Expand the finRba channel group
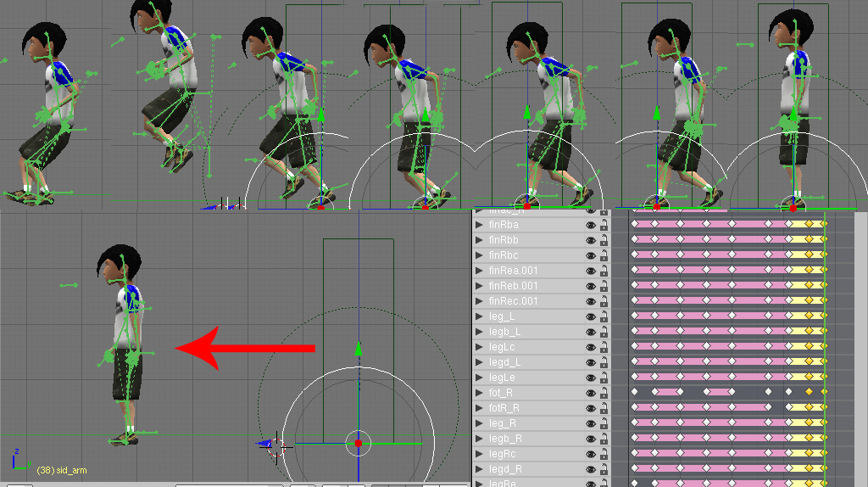 click(x=479, y=225)
